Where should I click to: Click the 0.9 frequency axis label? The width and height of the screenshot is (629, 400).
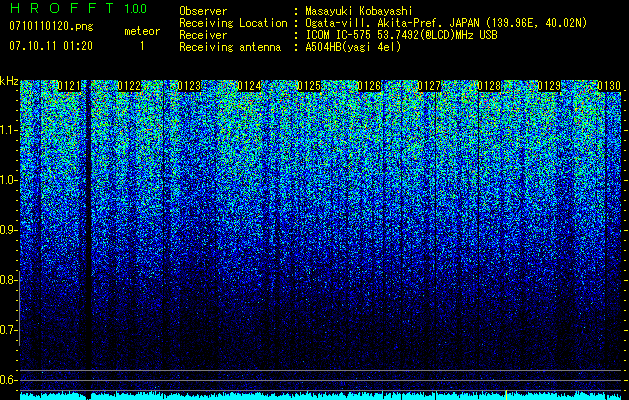pyautogui.click(x=9, y=230)
